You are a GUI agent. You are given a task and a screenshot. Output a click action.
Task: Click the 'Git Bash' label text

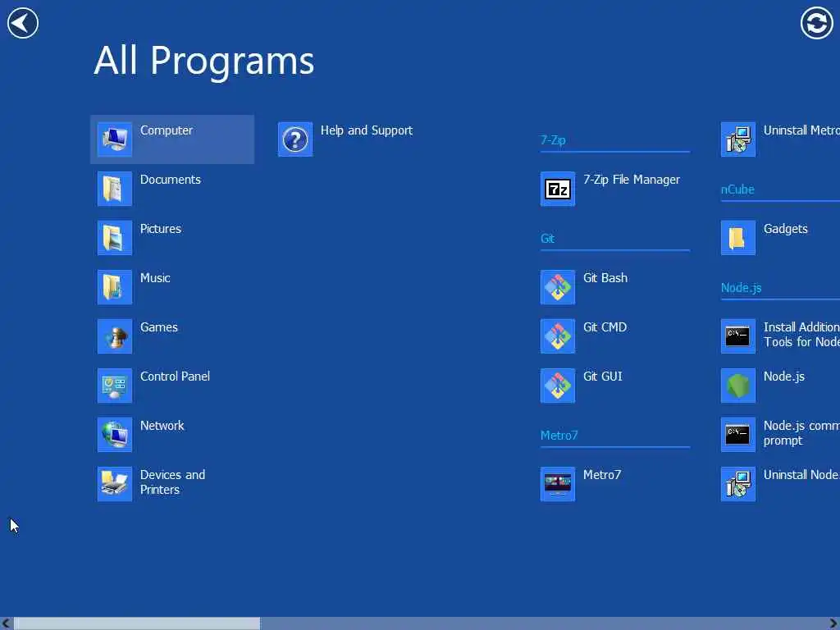(605, 278)
